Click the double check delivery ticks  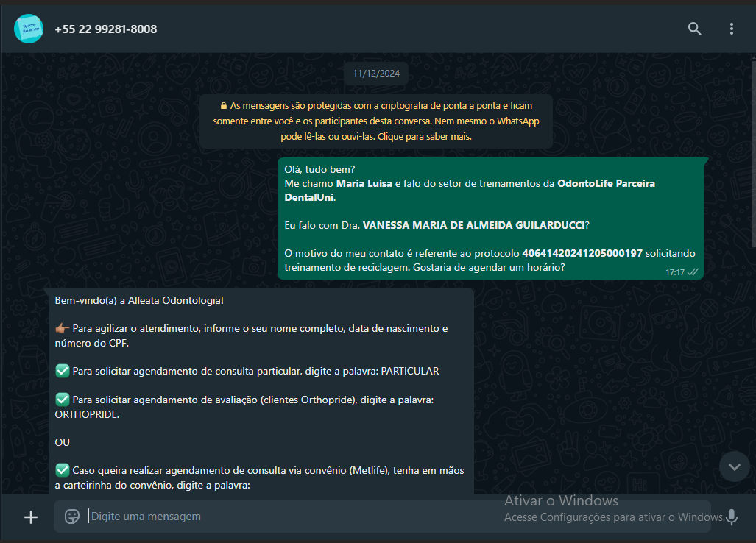[693, 272]
